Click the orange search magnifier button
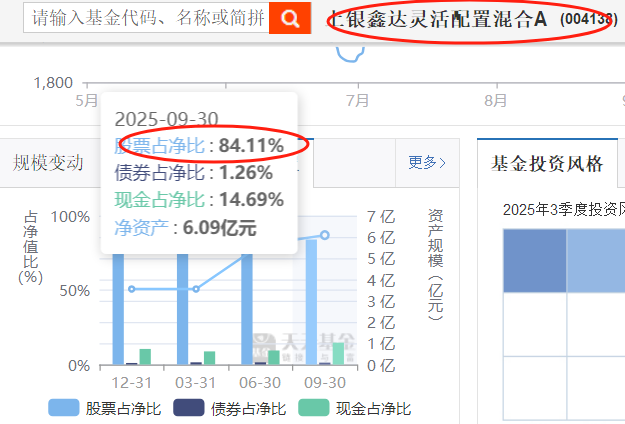Screen dimensions: 625x424 [290, 18]
